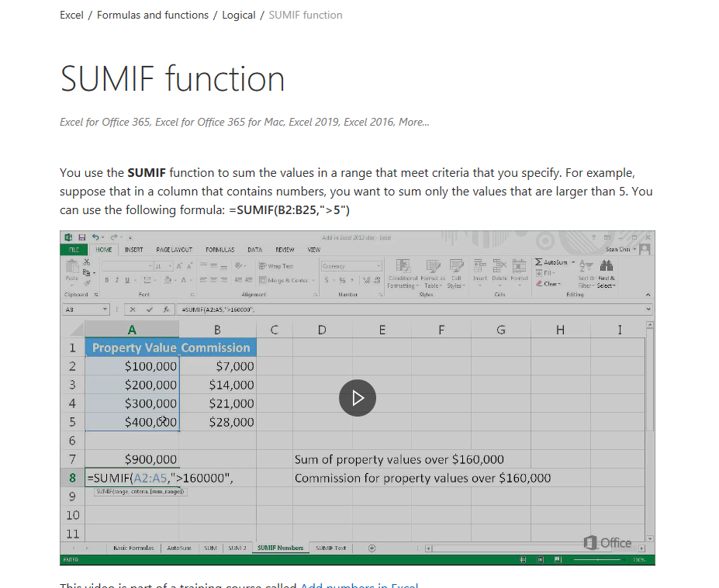Switch to the FORMULAS ribbon tab
This screenshot has width=719, height=588.
tap(220, 250)
